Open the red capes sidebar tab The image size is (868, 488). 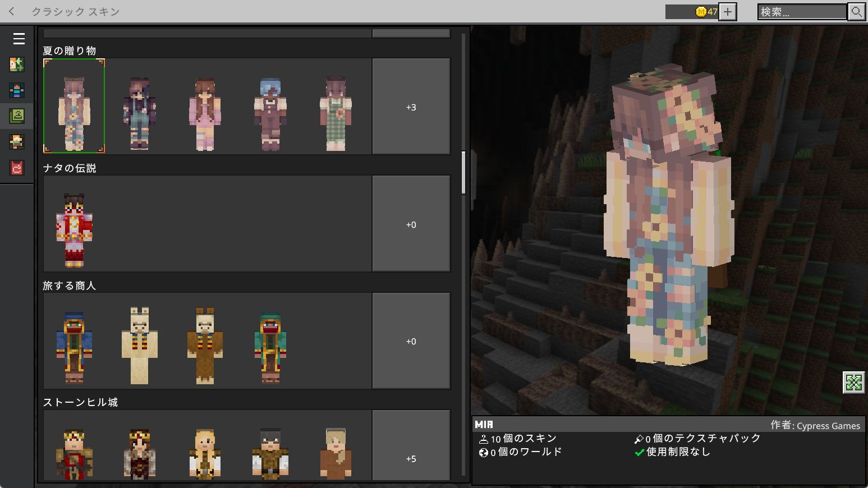pyautogui.click(x=17, y=168)
